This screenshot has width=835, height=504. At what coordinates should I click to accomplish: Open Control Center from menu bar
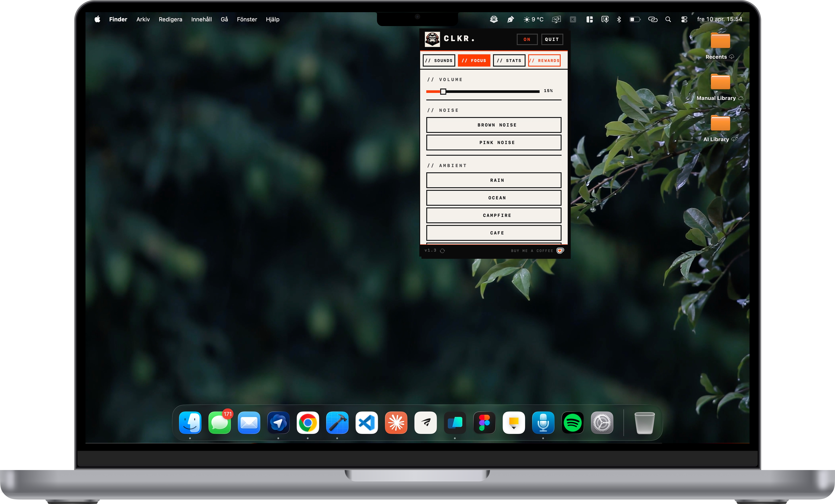684,19
